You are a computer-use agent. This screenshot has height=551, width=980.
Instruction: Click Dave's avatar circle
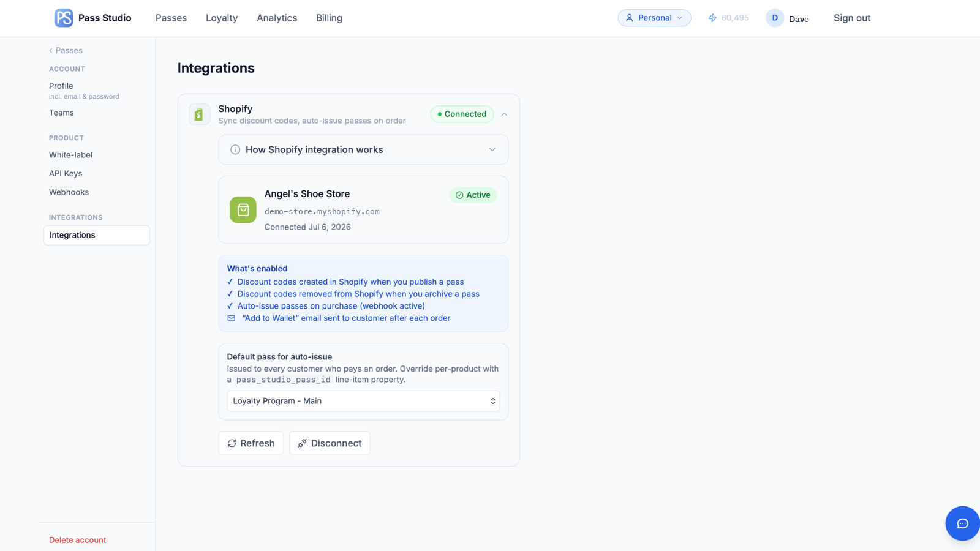(x=775, y=18)
